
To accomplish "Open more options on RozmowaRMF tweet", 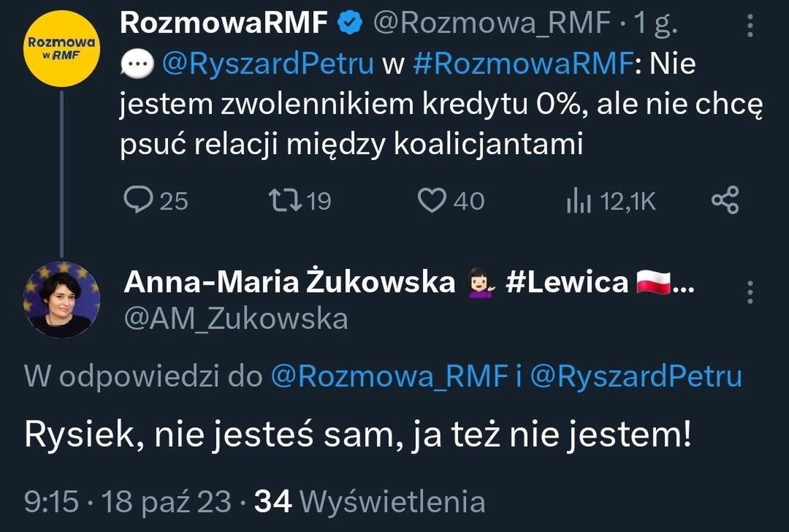I will (750, 27).
